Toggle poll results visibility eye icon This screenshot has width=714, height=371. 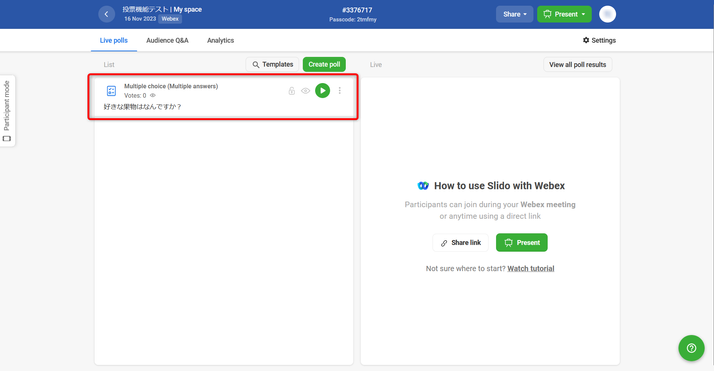click(x=306, y=91)
